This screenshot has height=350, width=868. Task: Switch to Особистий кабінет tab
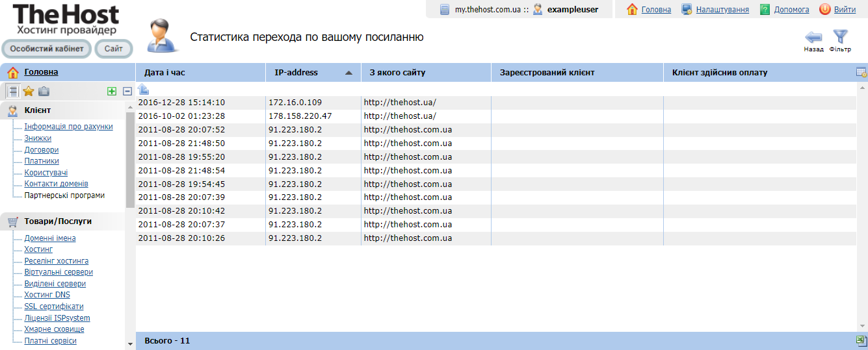point(47,49)
